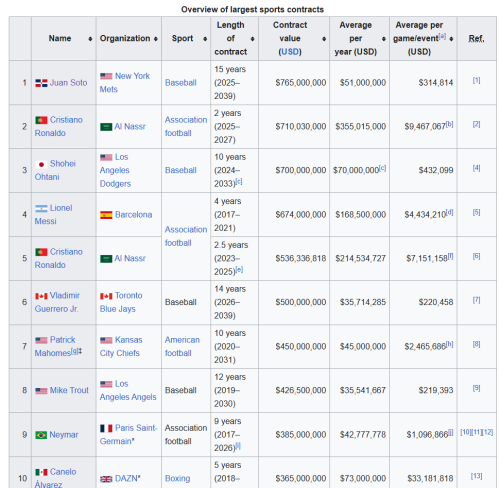Screen dimensions: 500x488
Task: Select $35,714,285 average per year cell
Action: (x=359, y=302)
